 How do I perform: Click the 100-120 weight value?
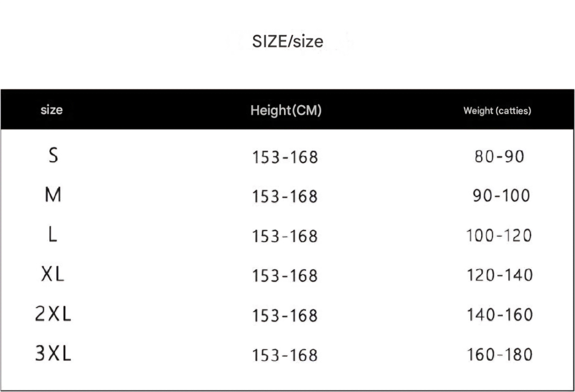(499, 235)
